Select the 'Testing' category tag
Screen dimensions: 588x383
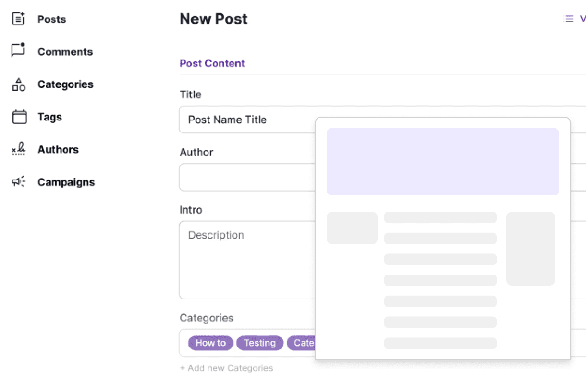click(x=260, y=343)
